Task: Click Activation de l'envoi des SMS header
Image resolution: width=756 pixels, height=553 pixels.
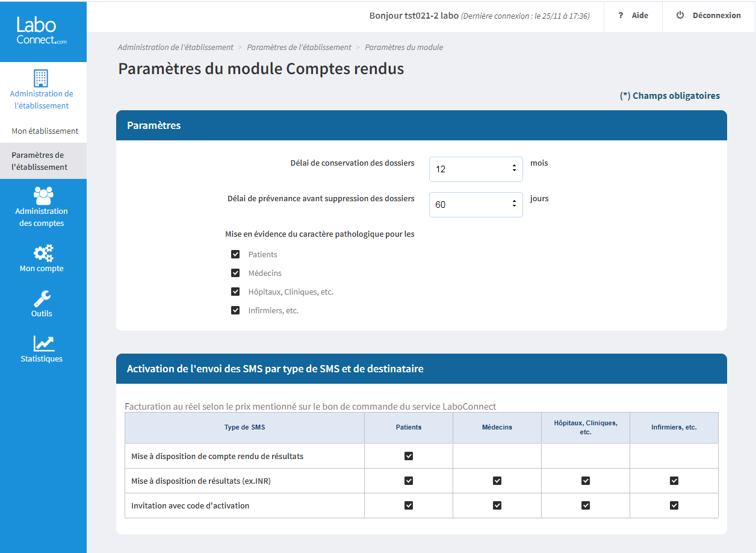Action: point(421,369)
